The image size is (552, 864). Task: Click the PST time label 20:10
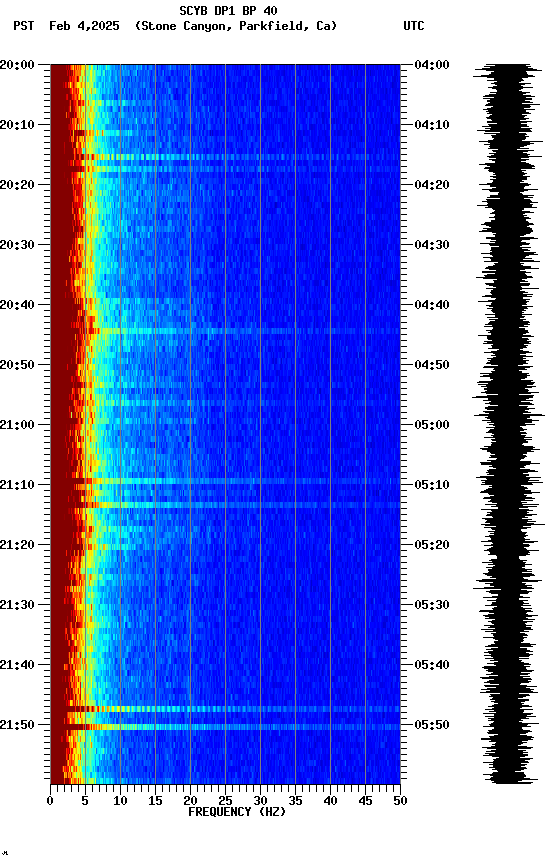pos(17,125)
